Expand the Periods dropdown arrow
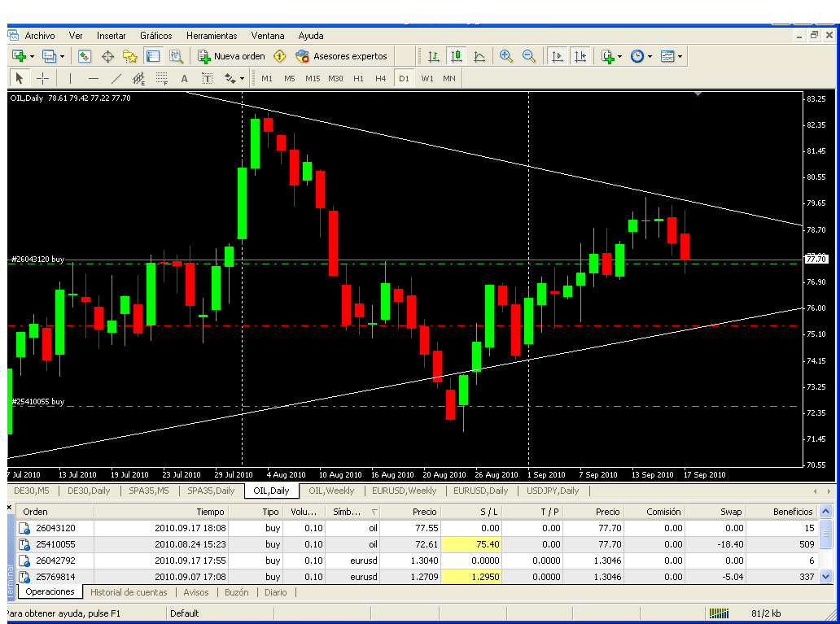Screen dimensions: 840x624 pos(650,56)
